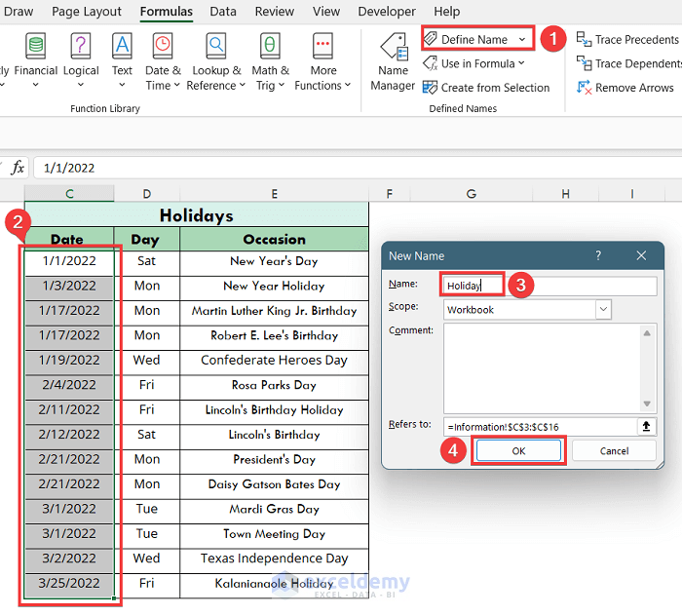Select column E header

[x=274, y=194]
